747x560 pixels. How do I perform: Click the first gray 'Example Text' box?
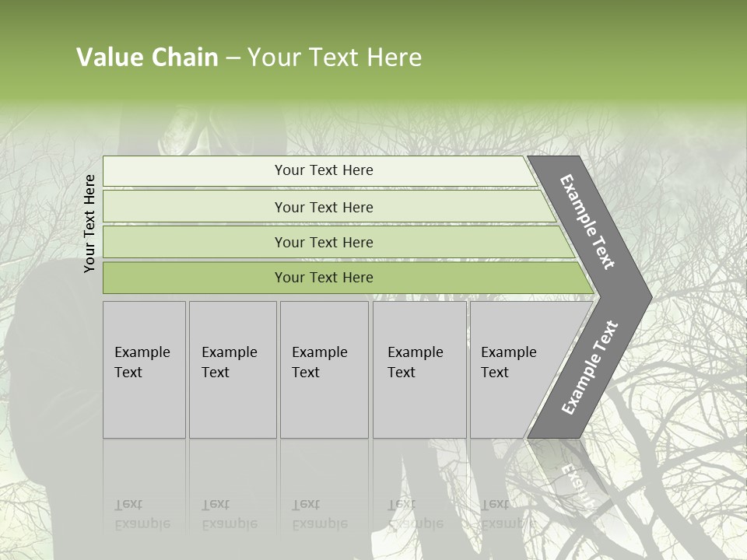pos(145,369)
